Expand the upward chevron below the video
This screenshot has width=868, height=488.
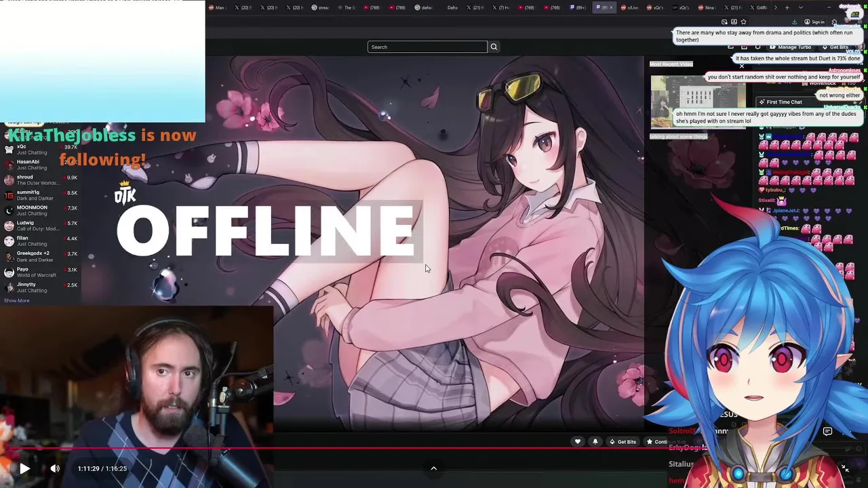pyautogui.click(x=434, y=468)
